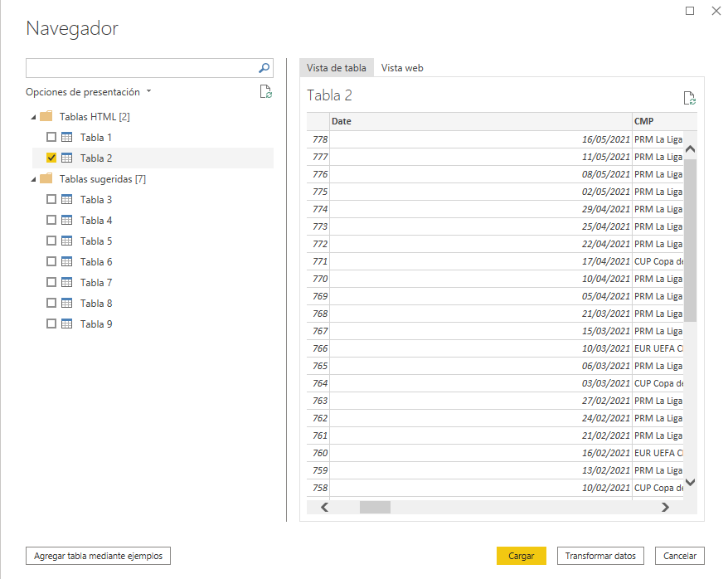
Task: Select the Tabla 9 label in tree
Action: click(x=96, y=324)
